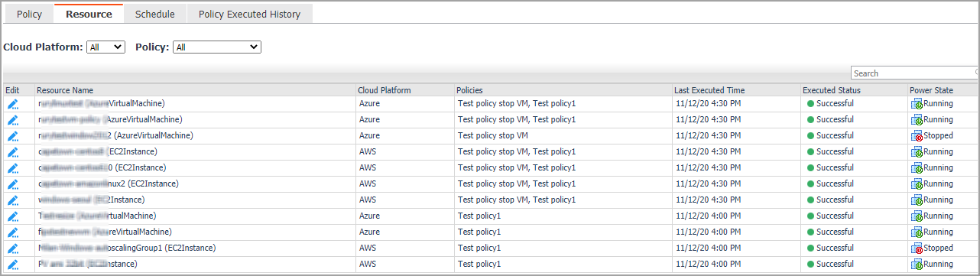980x276 pixels.
Task: Click Running power icon for resource ending '0 (EC2Instance)'
Action: click(917, 168)
